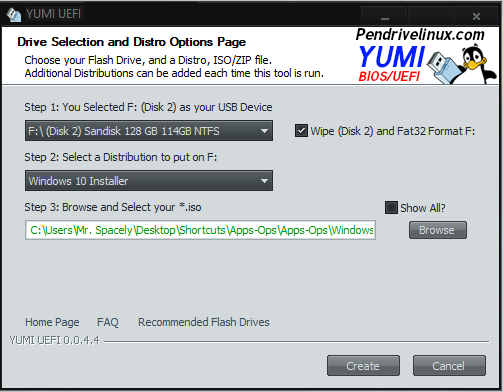Image resolution: width=503 pixels, height=392 pixels.
Task: Close the YUMI UEFI window
Action: tap(476, 17)
